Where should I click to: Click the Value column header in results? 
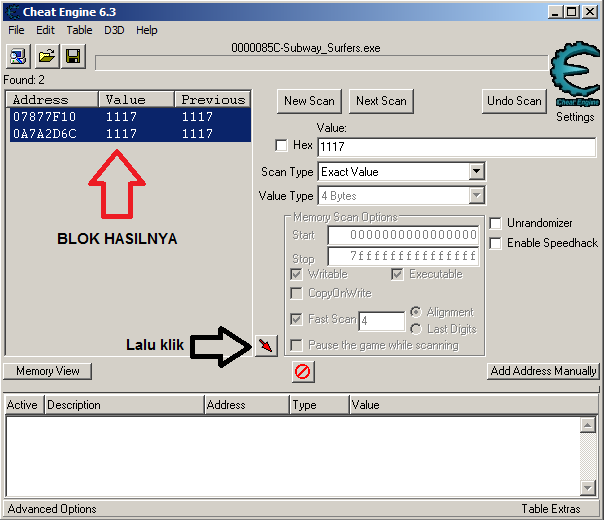[x=136, y=99]
